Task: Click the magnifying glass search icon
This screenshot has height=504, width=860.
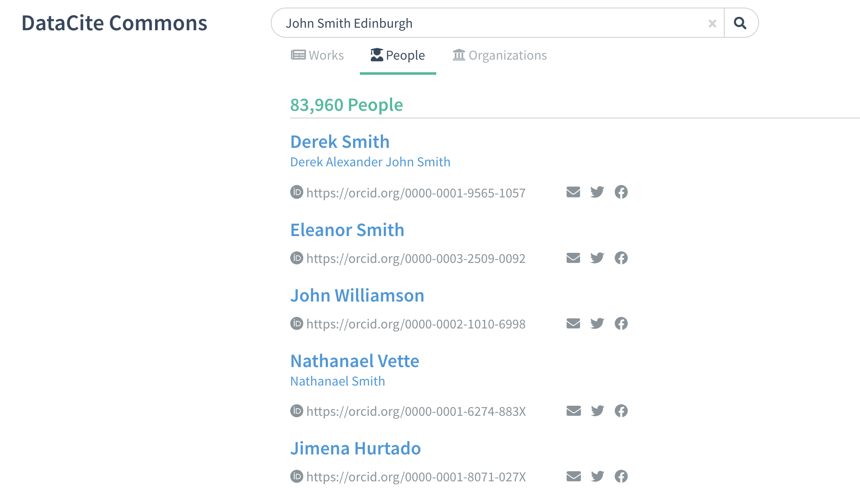Action: [740, 23]
